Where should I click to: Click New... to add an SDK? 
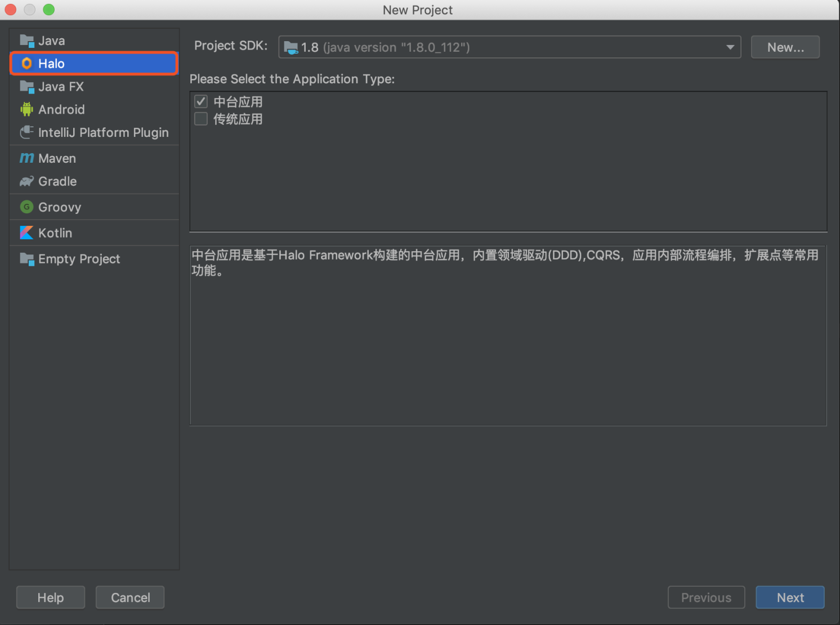click(x=785, y=47)
